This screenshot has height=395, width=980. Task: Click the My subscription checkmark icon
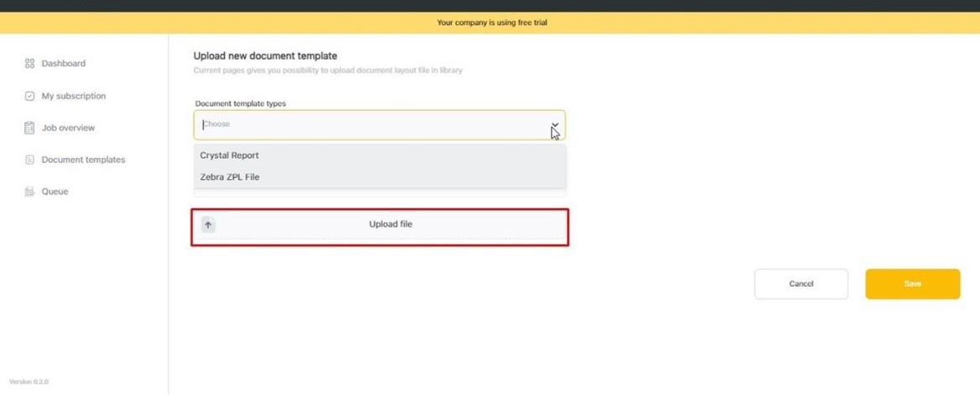[29, 97]
